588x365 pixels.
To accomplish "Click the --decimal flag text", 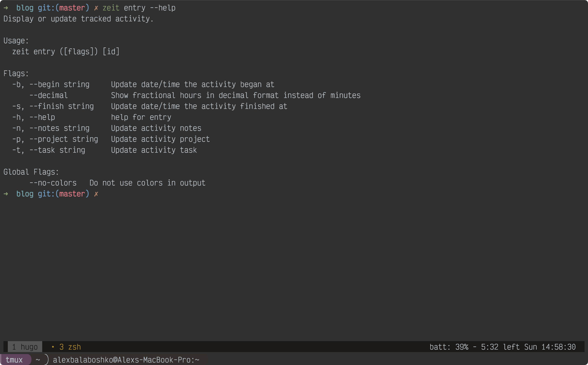I will pos(49,95).
